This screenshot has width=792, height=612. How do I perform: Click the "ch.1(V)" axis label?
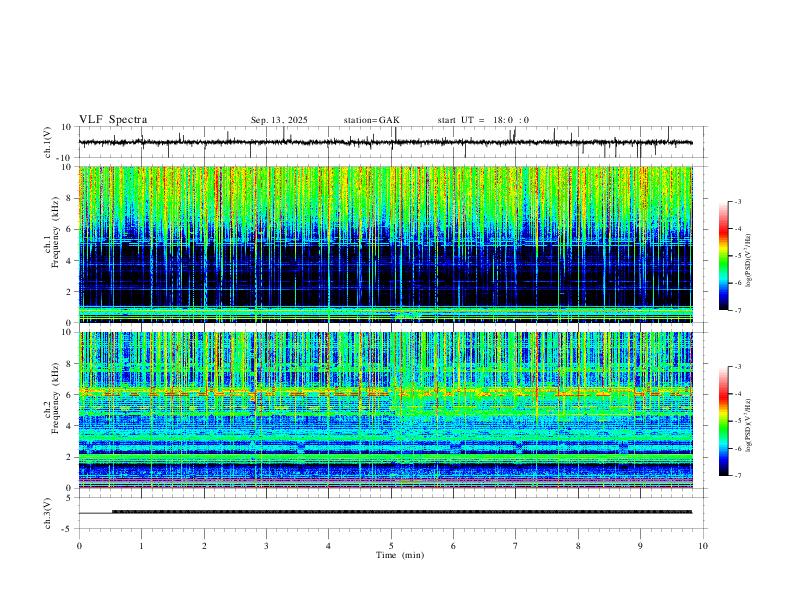coord(49,142)
